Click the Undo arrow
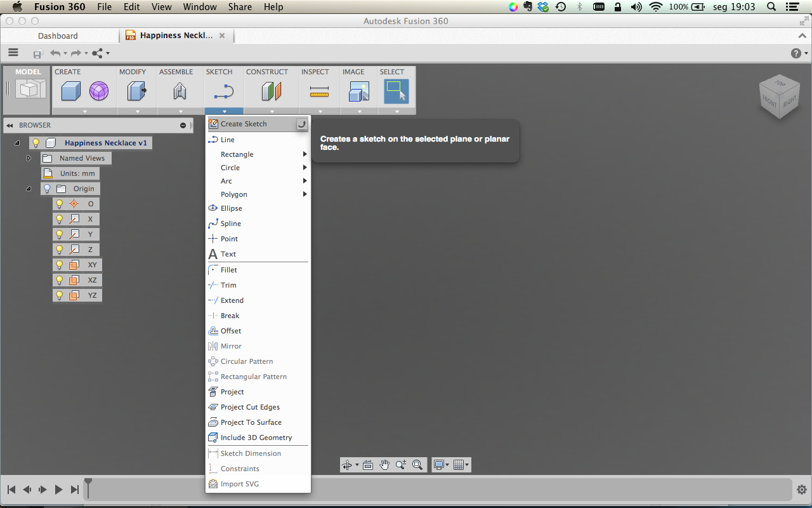812x508 pixels. click(55, 53)
